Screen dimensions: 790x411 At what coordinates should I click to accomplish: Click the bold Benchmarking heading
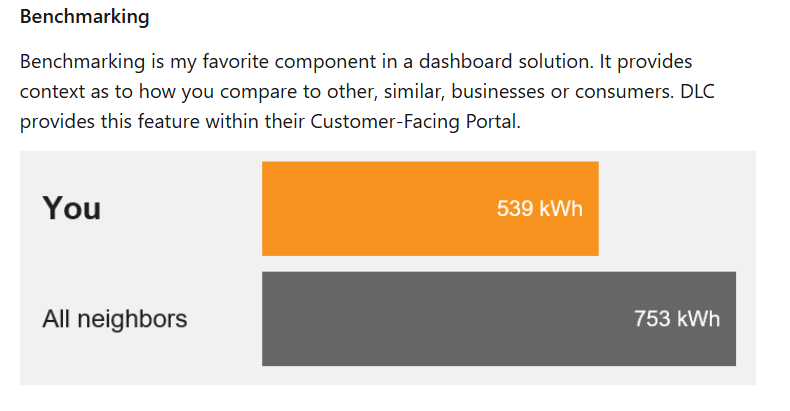pyautogui.click(x=84, y=18)
